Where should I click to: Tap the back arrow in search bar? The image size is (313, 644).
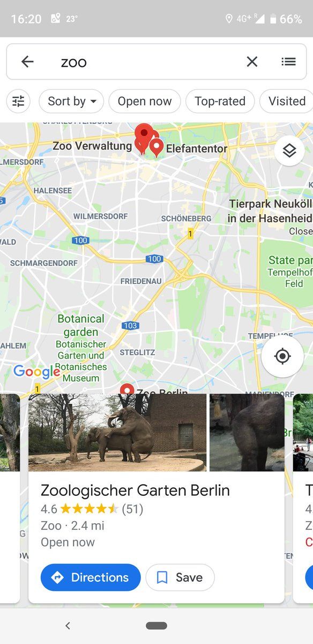pos(27,62)
